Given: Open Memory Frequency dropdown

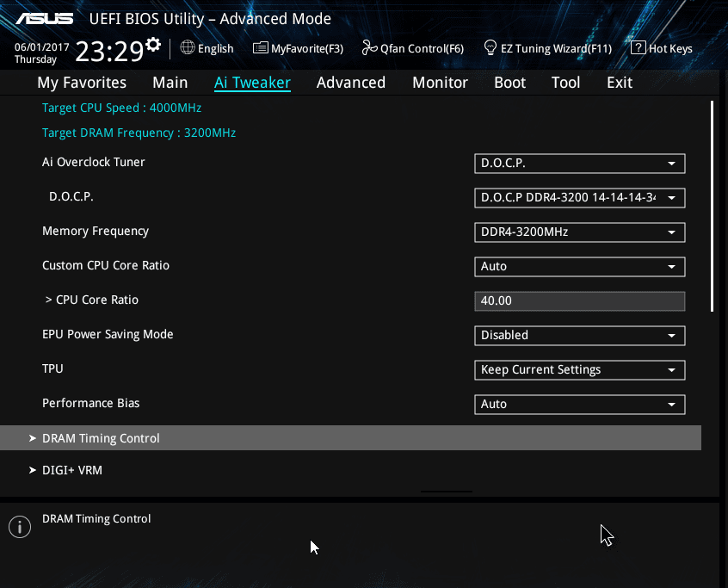Looking at the screenshot, I should point(579,232).
